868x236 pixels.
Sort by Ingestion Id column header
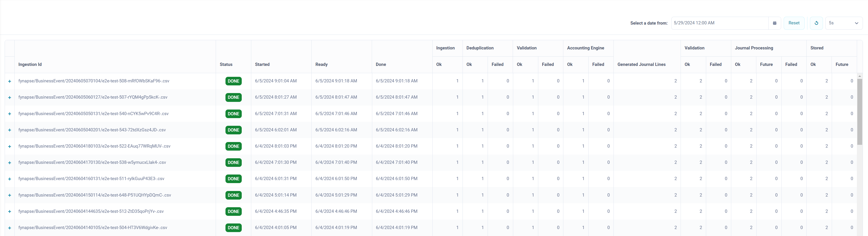click(x=30, y=65)
